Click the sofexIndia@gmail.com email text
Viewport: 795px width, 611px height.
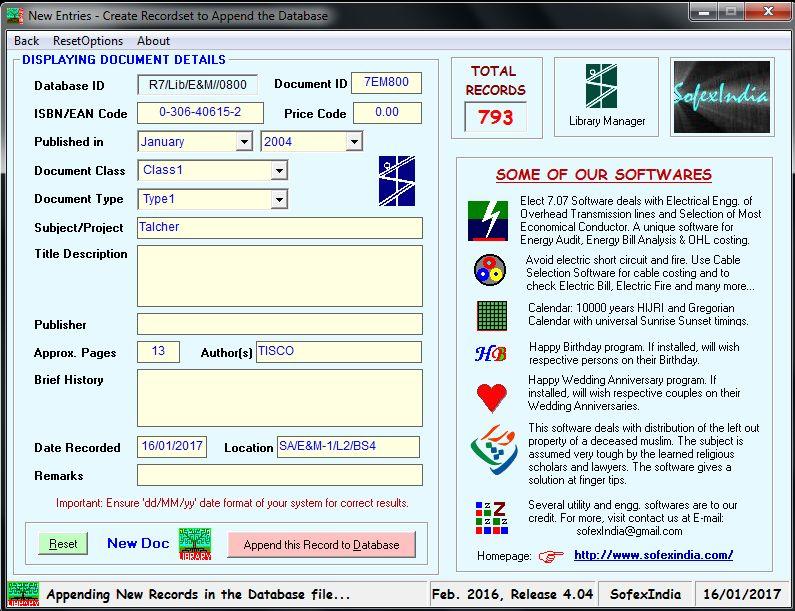tap(629, 531)
